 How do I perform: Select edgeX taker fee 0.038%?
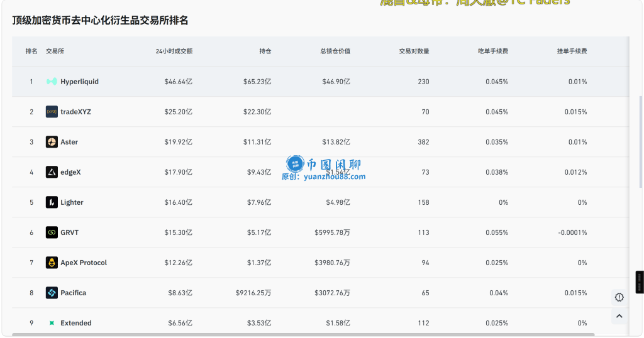click(497, 172)
